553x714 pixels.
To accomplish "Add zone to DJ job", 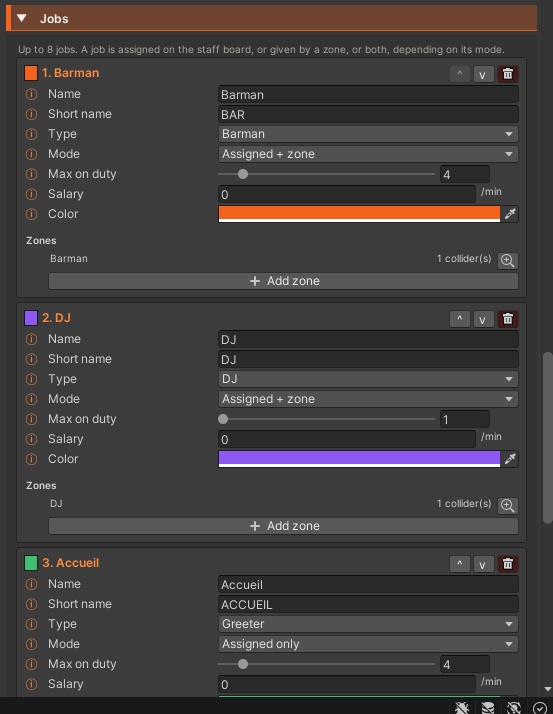I will pyautogui.click(x=283, y=526).
